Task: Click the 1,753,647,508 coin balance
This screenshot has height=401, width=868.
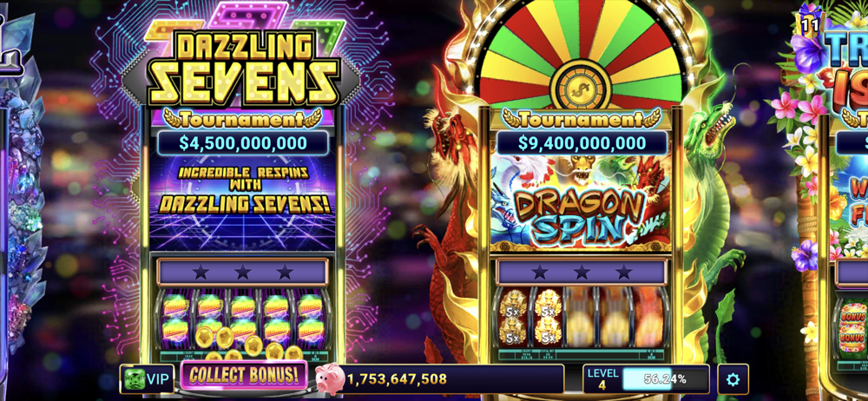Action: pyautogui.click(x=397, y=379)
